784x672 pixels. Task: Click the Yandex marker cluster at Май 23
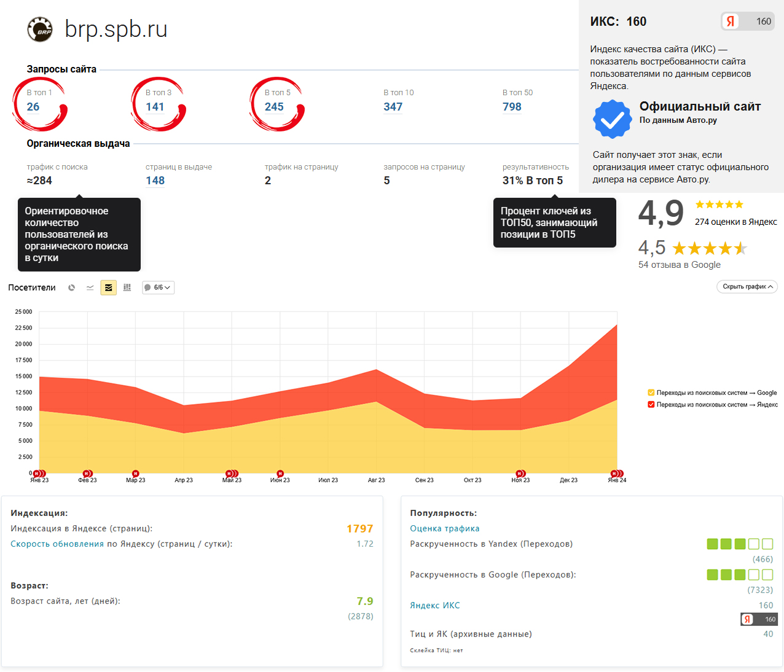coord(232,474)
